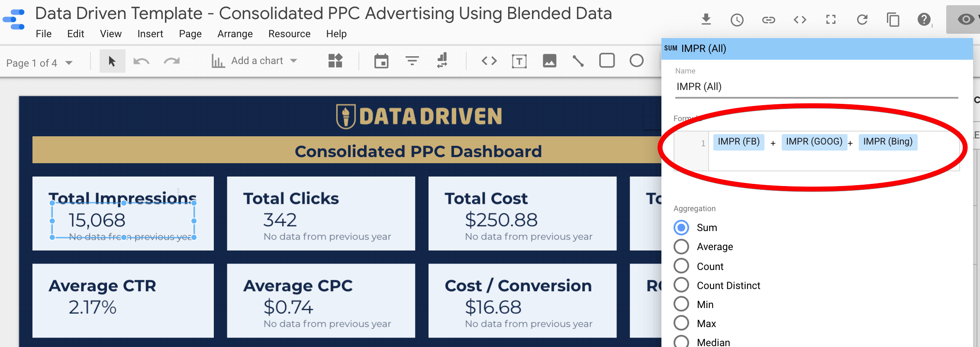This screenshot has width=980, height=347.
Task: Open embed report code icon in header
Action: 799,20
